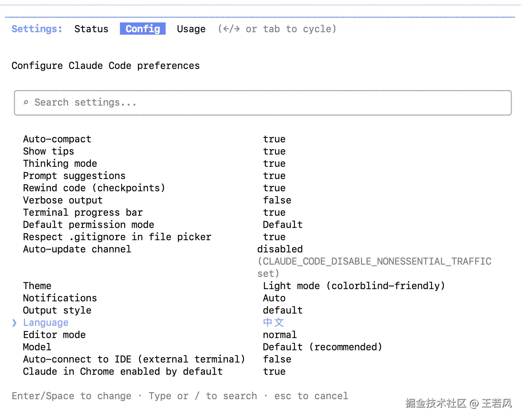Toggle Thinking mode value
The height and width of the screenshot is (420, 523).
point(274,164)
